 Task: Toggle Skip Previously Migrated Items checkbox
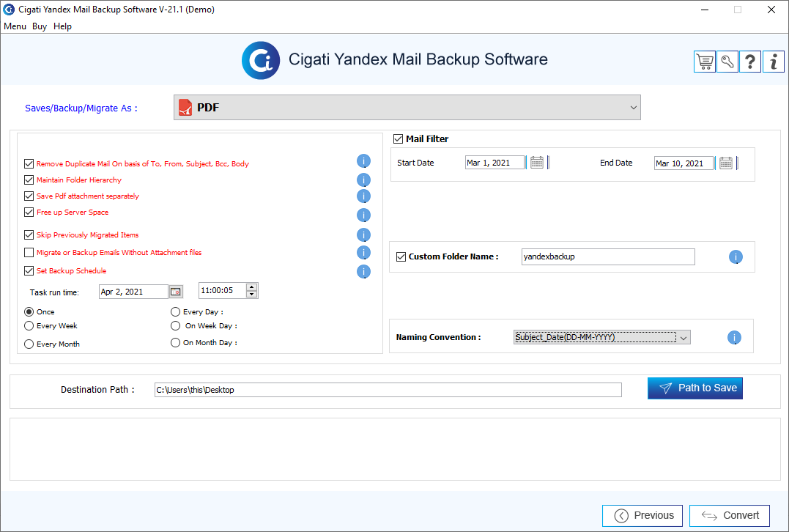click(29, 234)
